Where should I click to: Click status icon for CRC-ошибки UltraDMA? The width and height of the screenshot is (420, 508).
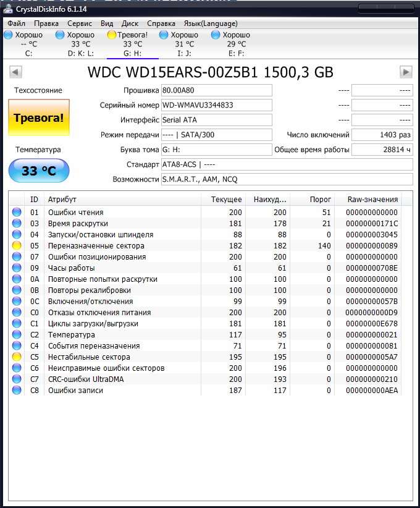click(x=17, y=379)
